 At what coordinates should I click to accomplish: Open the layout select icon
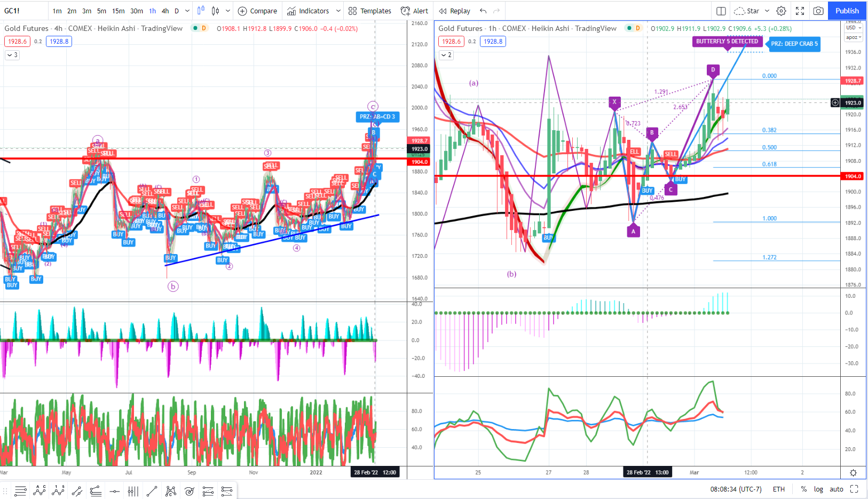[x=721, y=11]
